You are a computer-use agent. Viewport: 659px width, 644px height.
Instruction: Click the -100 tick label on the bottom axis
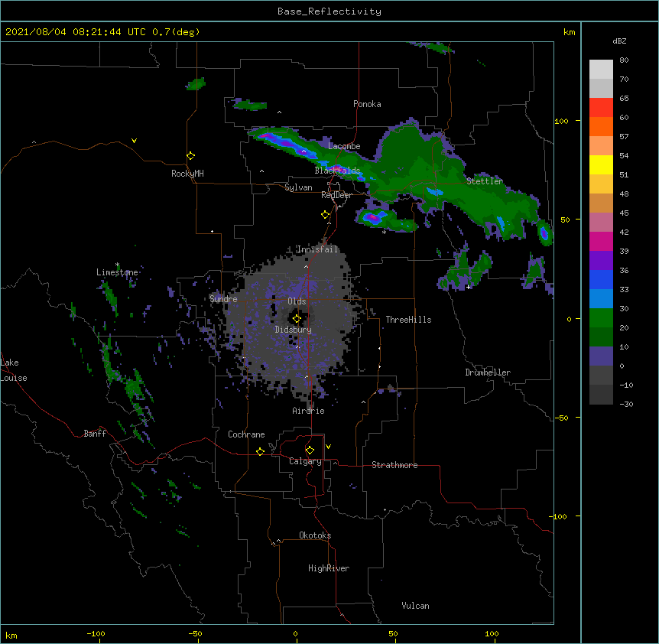pos(96,633)
